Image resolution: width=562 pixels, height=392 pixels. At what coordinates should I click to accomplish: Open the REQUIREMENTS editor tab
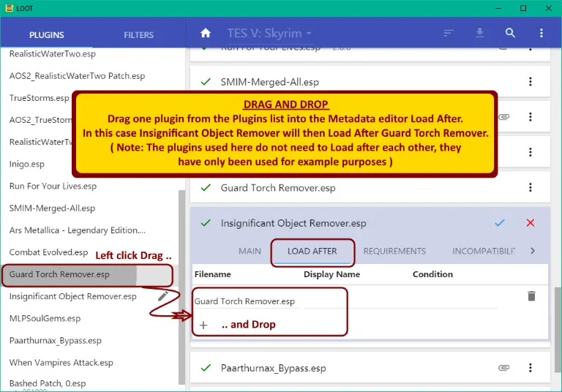(394, 251)
